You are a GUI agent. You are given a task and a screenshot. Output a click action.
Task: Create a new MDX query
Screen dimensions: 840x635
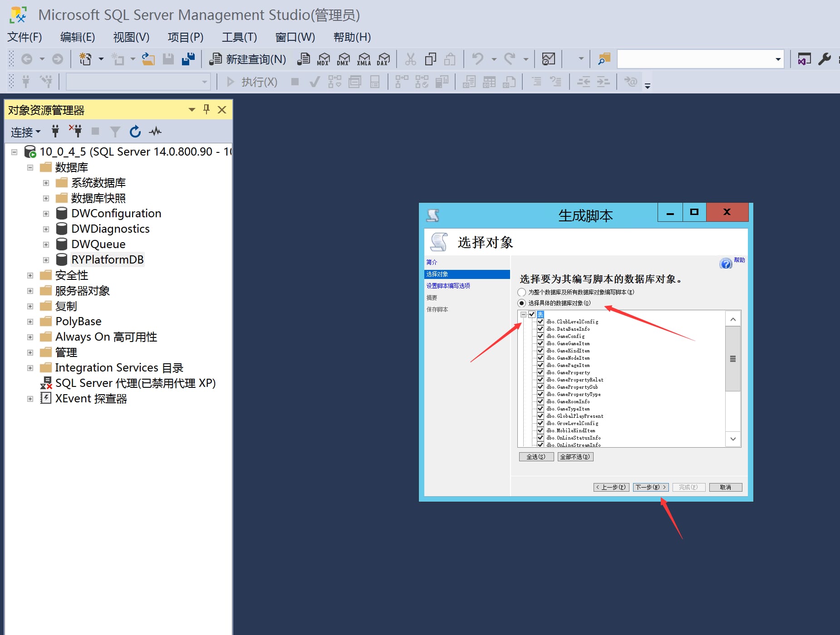tap(323, 59)
